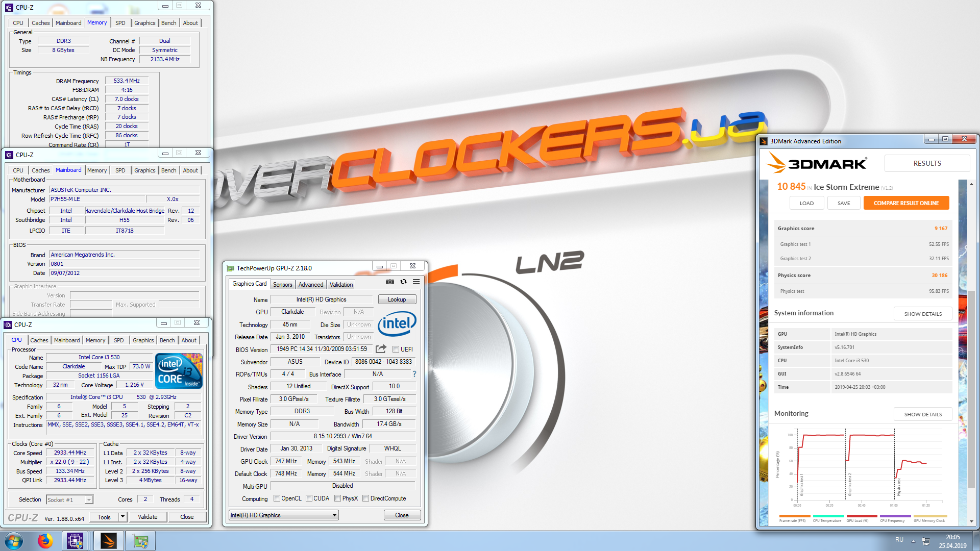Screen dimensions: 980x551
Task: Open Bench tab in the Mainboard CPU-Z window
Action: tap(168, 170)
